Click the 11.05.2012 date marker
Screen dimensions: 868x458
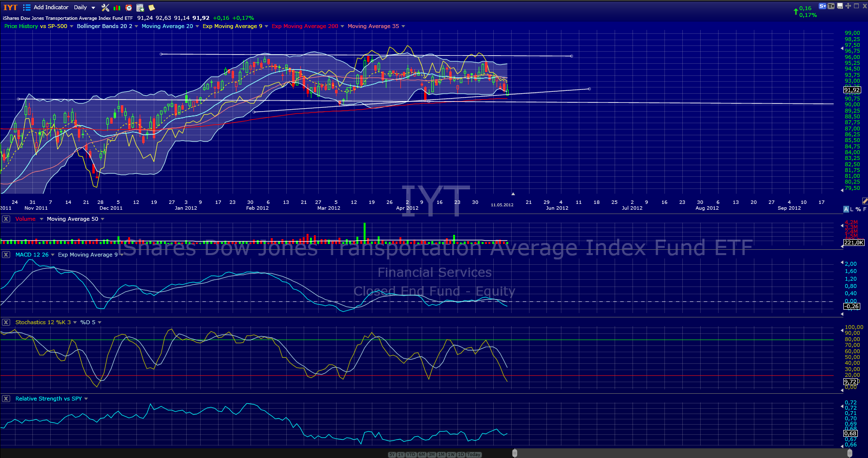pyautogui.click(x=502, y=205)
